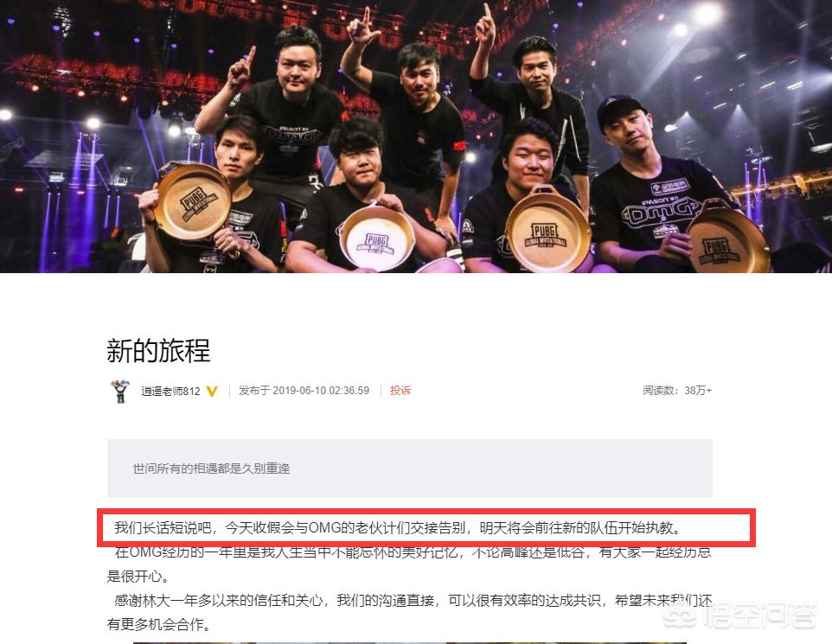Click the paragraph starting 感谢林大一年多以来
The height and width of the screenshot is (644, 832).
(x=409, y=612)
